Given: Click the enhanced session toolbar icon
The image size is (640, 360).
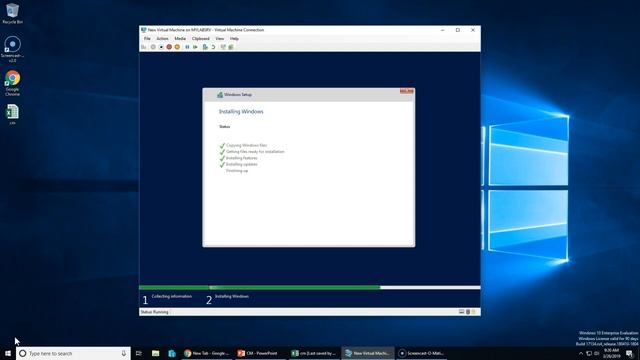Looking at the screenshot, I should coord(223,47).
